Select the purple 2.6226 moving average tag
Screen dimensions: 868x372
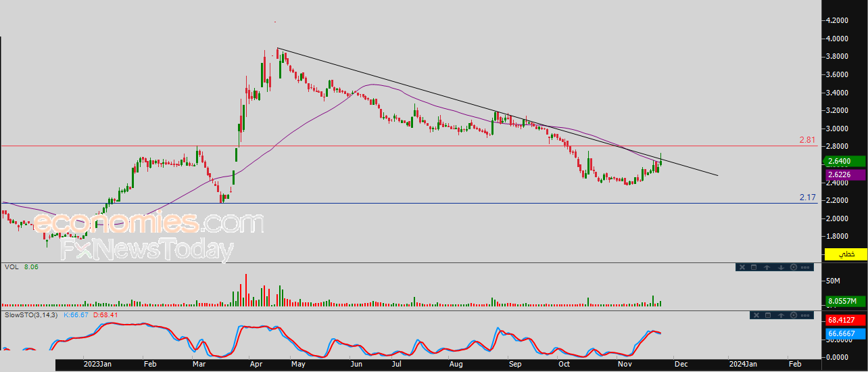pos(845,175)
